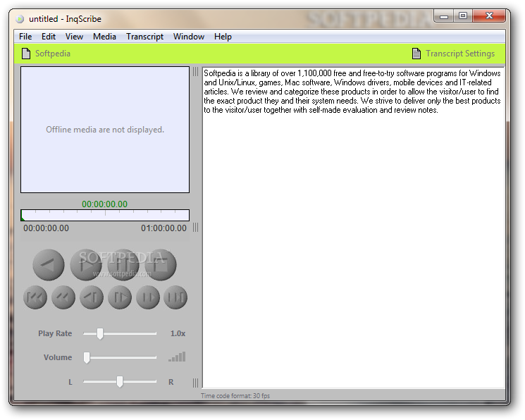Open the Help menu
This screenshot has height=420, width=525.
point(223,37)
